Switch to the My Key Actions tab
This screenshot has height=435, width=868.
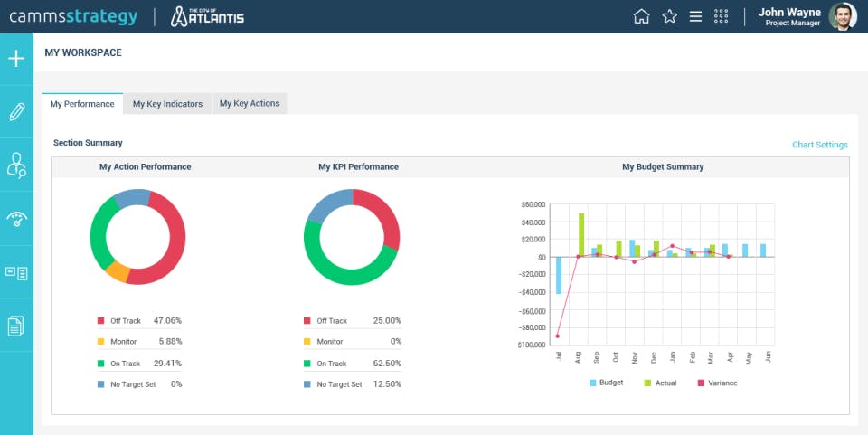click(250, 104)
